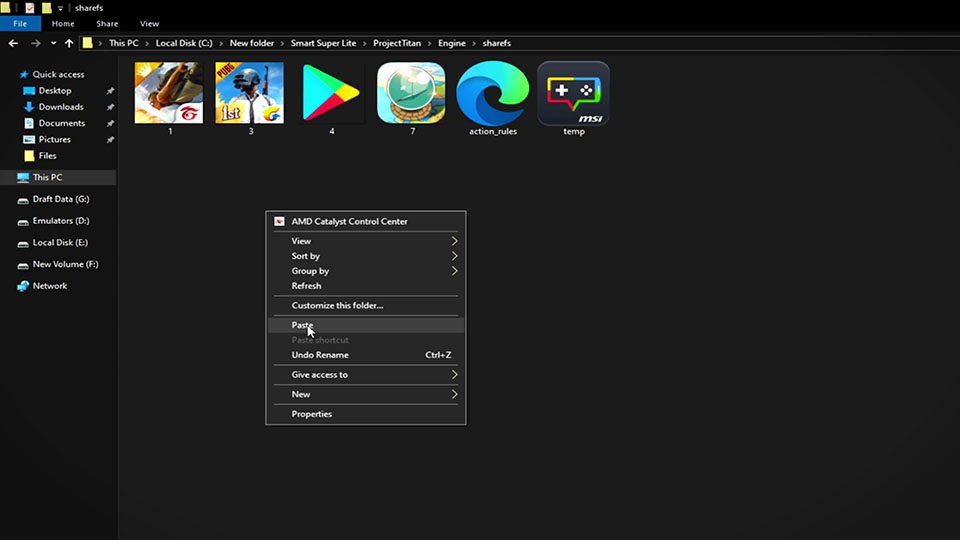
Task: Navigate to Local Disk (C:) breadcrumb
Action: (x=184, y=43)
